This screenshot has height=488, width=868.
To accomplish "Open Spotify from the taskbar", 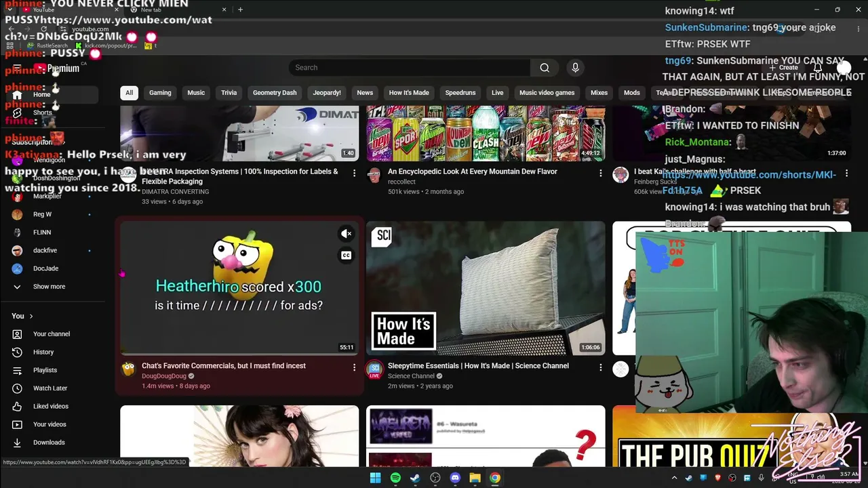I will [395, 478].
